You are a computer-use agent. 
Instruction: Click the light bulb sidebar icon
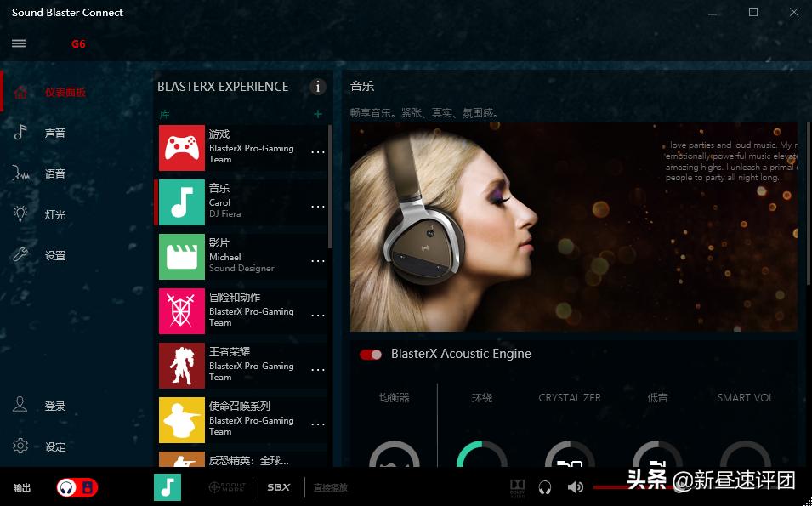pos(20,213)
